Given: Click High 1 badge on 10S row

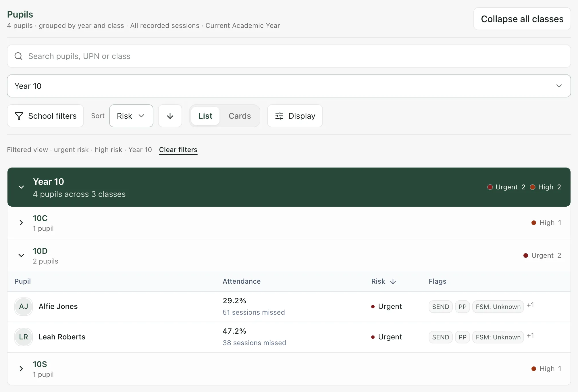Looking at the screenshot, I should pyautogui.click(x=546, y=369).
